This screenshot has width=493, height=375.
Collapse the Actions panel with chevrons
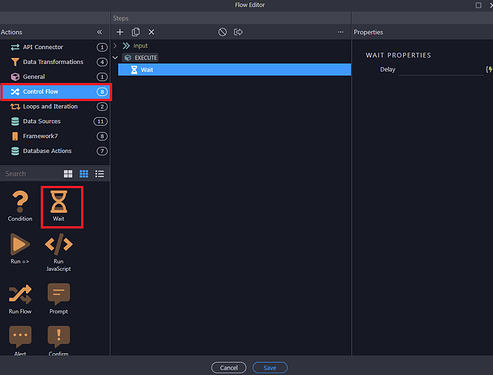coord(99,32)
